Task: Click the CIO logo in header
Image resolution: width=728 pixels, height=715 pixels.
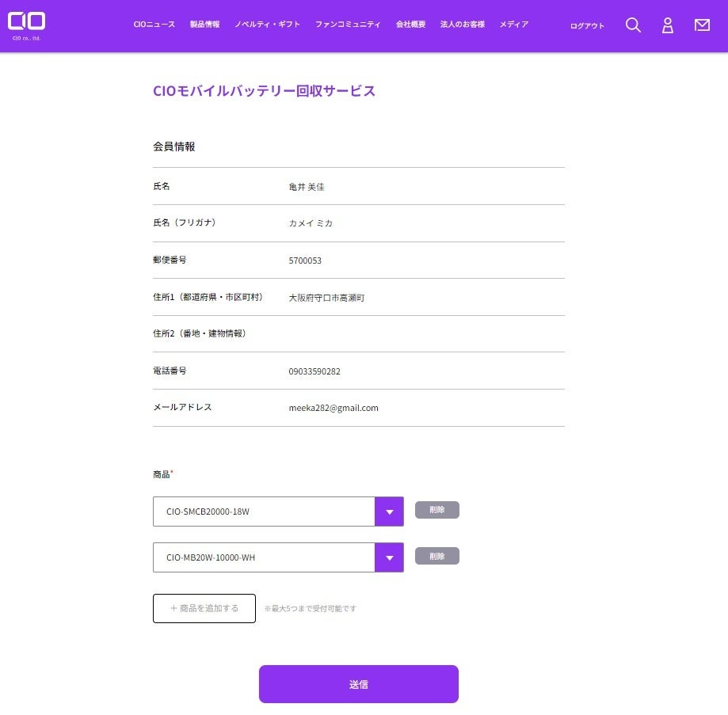Action: click(x=27, y=24)
